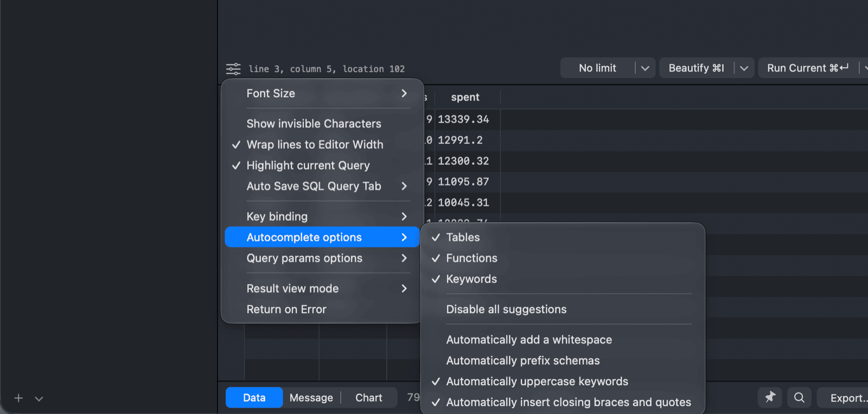868x414 pixels.
Task: Switch to the Chart tab
Action: pos(369,398)
